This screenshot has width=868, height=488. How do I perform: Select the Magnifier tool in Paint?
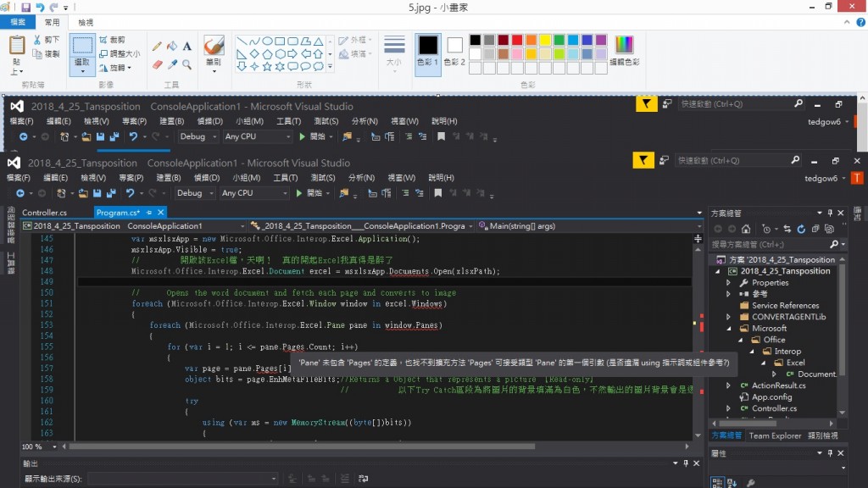tap(187, 64)
